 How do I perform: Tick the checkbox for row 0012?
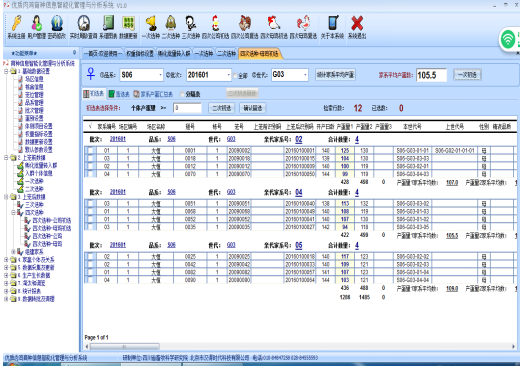[x=90, y=166]
